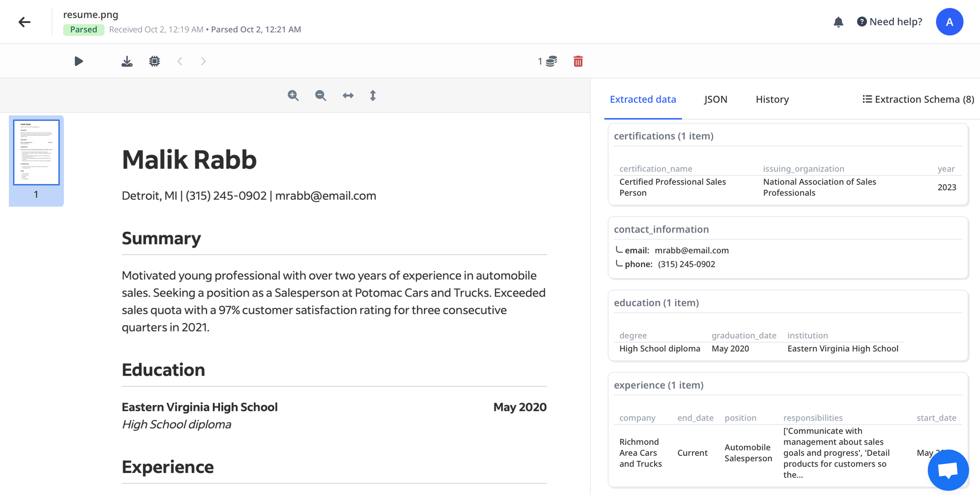Go to next document arrow
The width and height of the screenshot is (980, 495).
(x=203, y=61)
